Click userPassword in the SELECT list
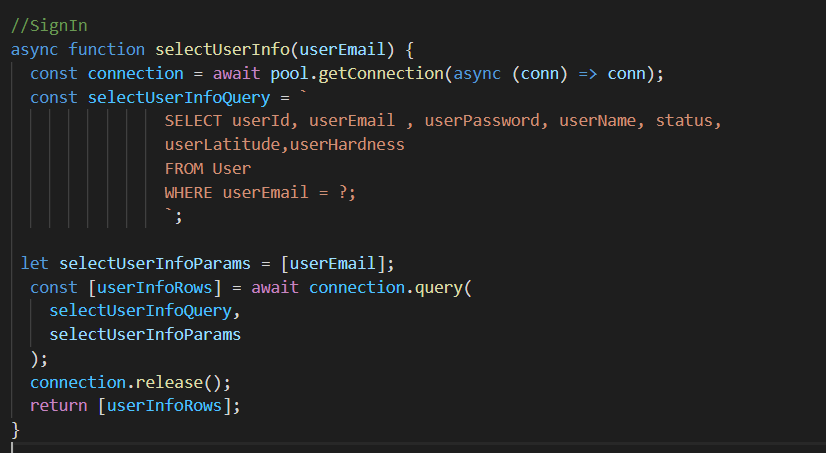Viewport: 826px width, 453px height. tap(482, 121)
